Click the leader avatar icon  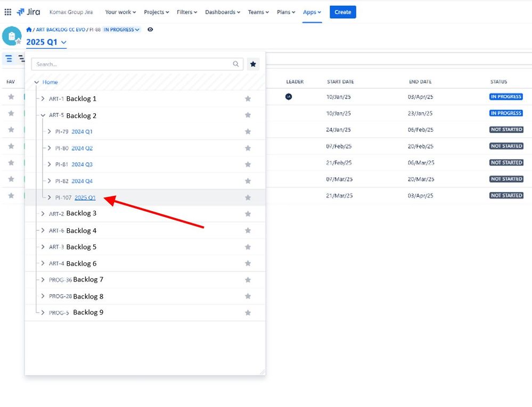point(289,97)
